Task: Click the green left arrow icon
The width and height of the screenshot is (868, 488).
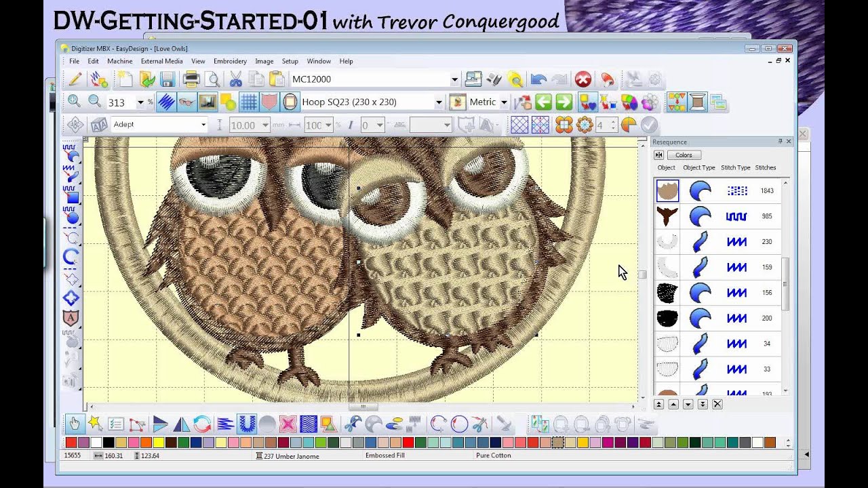Action: click(542, 102)
